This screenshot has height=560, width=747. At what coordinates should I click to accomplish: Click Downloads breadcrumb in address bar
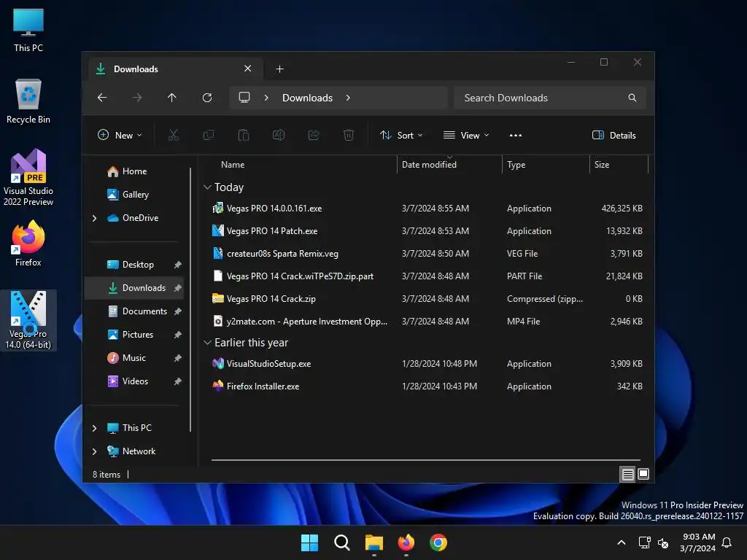point(307,98)
